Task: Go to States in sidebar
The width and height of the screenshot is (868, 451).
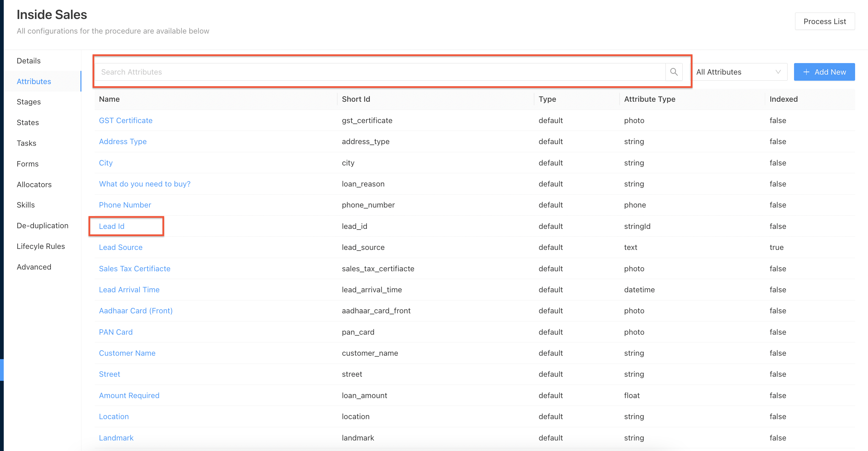Action: (x=27, y=122)
